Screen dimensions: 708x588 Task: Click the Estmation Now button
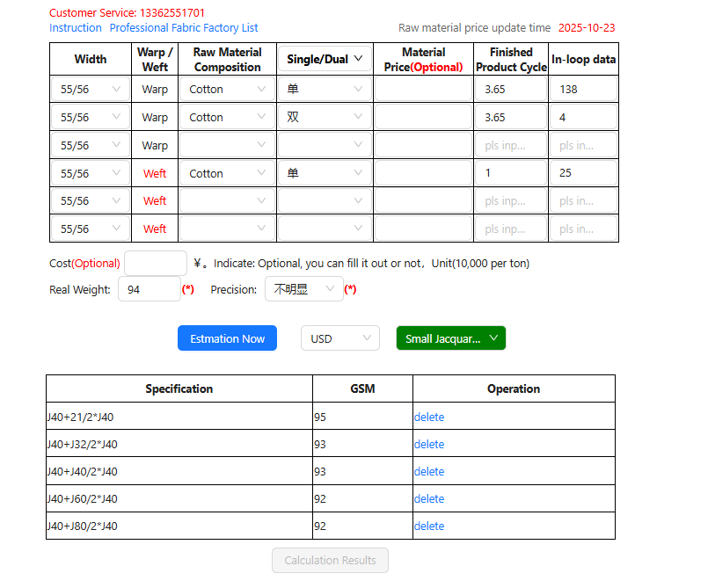click(227, 338)
